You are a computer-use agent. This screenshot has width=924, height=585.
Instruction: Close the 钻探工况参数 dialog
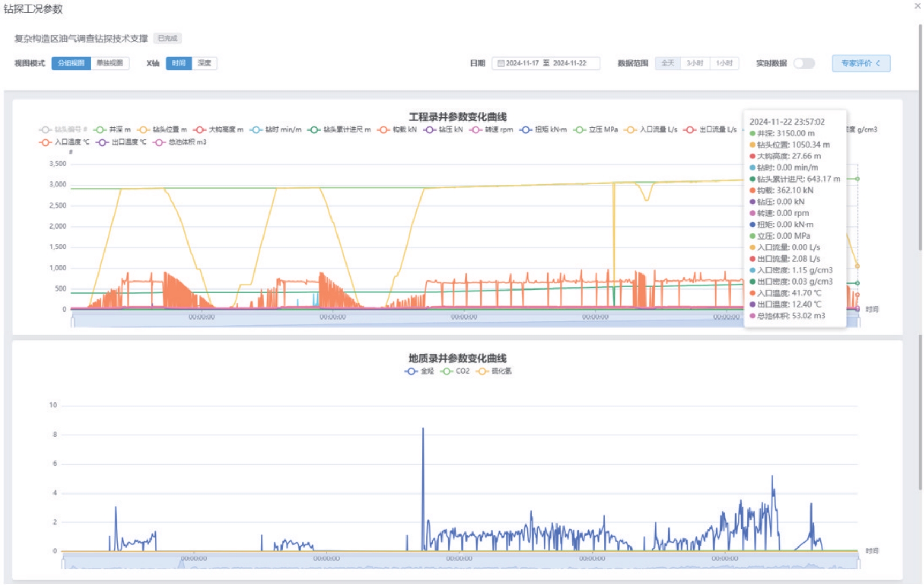pos(918,6)
